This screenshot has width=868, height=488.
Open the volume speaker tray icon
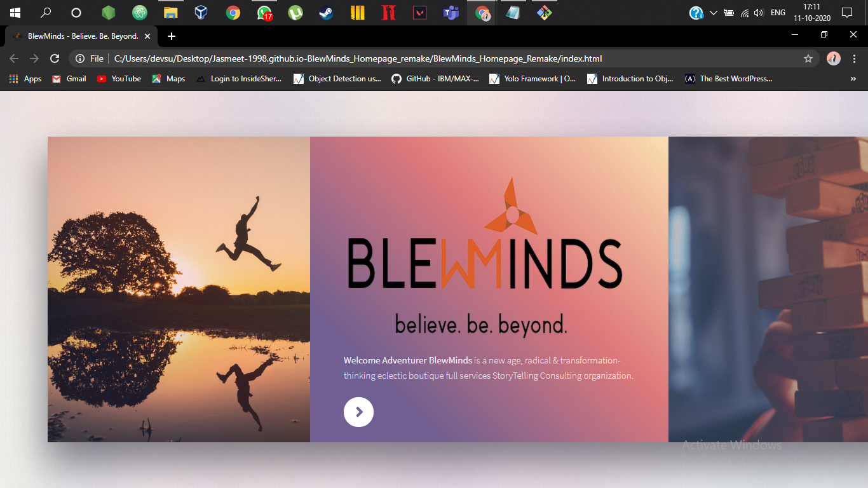[758, 13]
